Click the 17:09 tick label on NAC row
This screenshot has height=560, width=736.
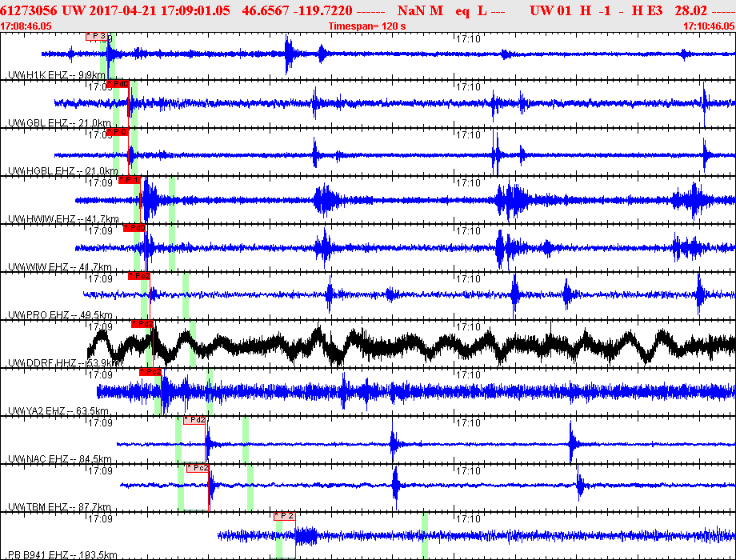click(x=101, y=422)
